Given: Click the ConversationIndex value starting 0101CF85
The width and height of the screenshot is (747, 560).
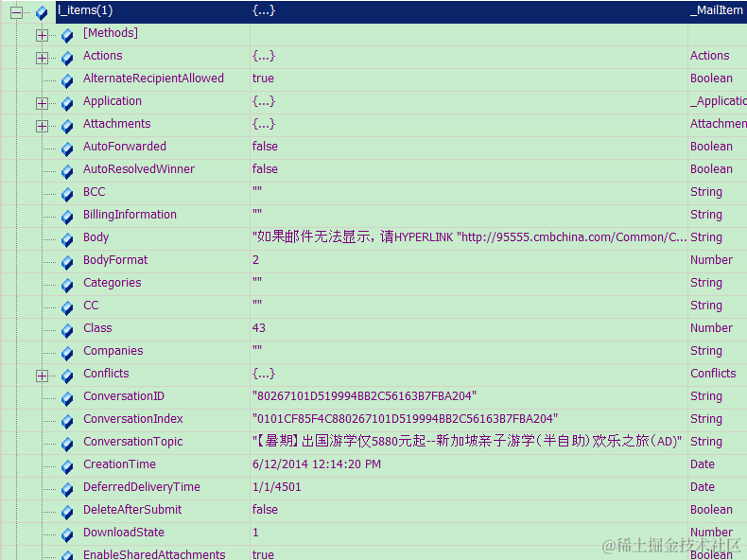Looking at the screenshot, I should click(405, 419).
